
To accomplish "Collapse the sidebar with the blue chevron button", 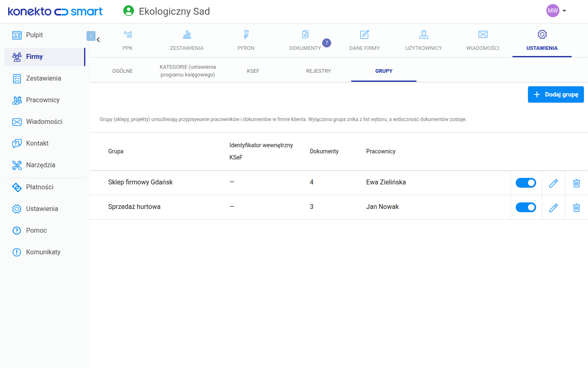I will click(x=91, y=36).
